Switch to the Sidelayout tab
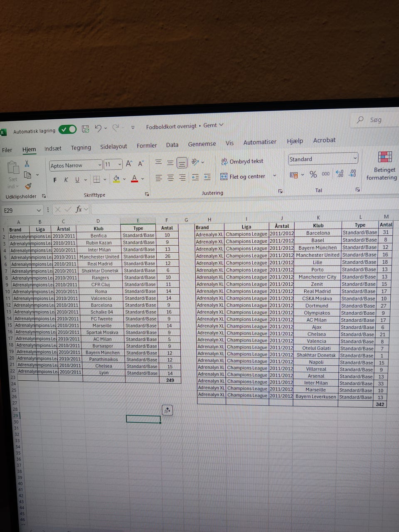This screenshot has width=399, height=532. pyautogui.click(x=113, y=146)
